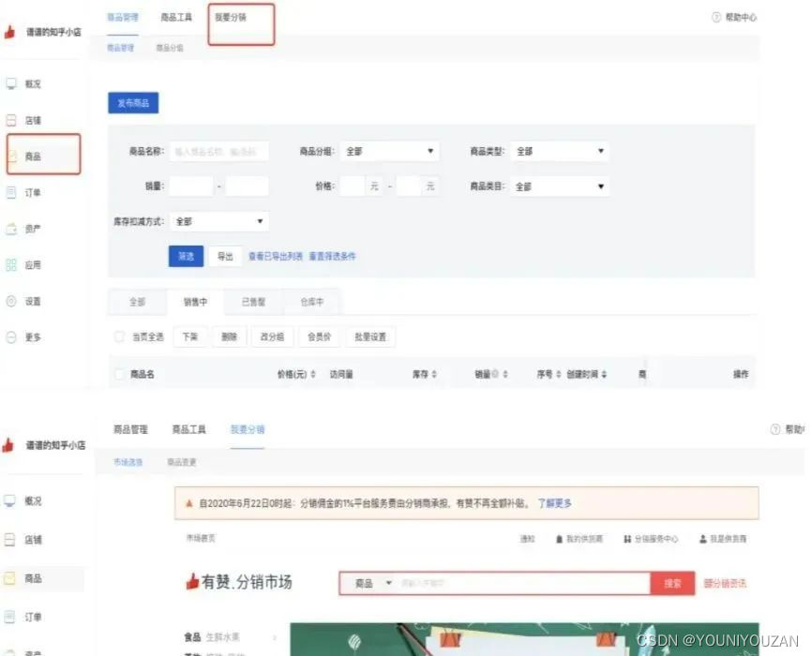Open 市场选货 sub-tab in lower page
812x656 pixels.
[x=128, y=462]
